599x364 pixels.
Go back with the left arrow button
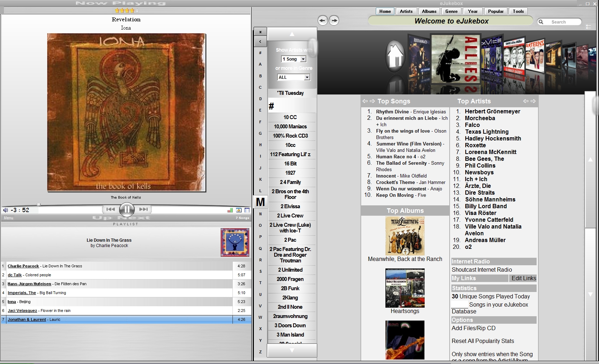click(323, 20)
